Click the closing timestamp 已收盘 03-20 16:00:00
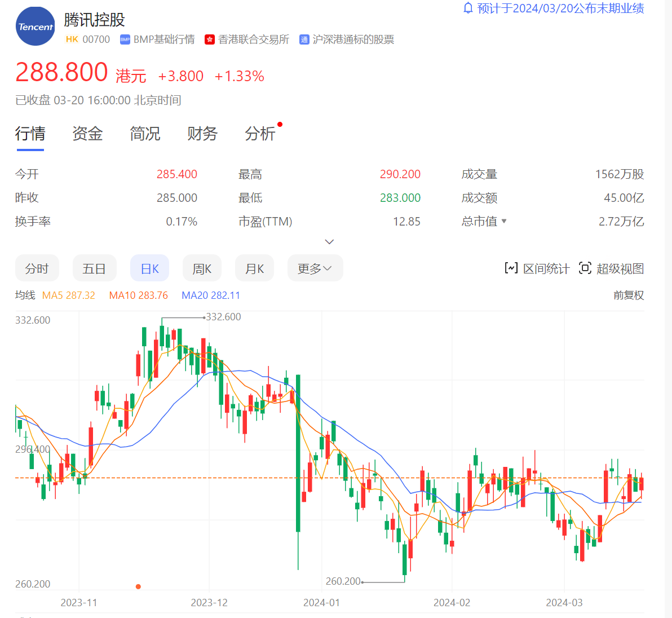Screen dimensions: 672x618 click(x=73, y=100)
